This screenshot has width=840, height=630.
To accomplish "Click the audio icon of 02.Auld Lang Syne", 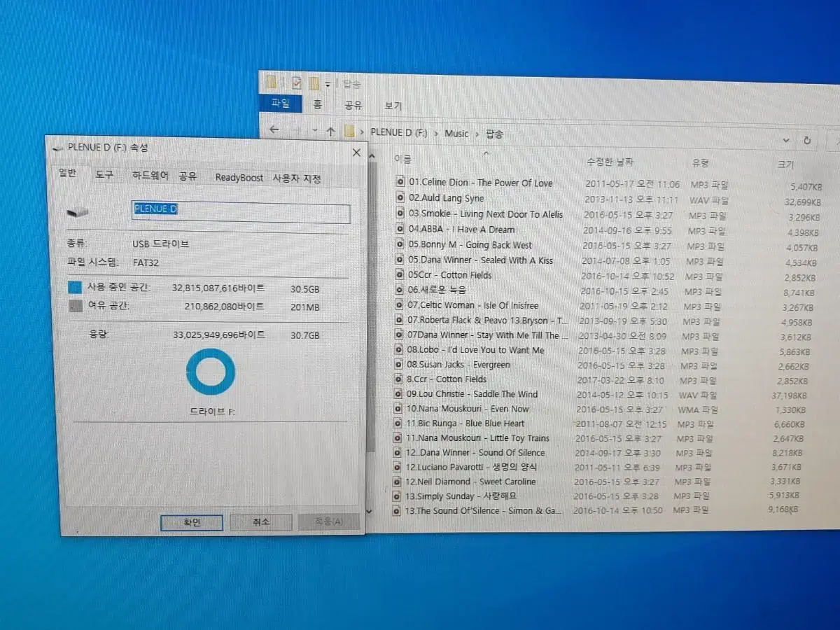I will coord(400,197).
